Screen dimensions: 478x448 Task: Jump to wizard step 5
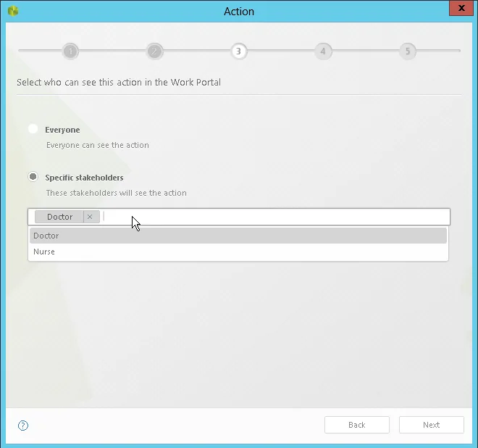[408, 51]
